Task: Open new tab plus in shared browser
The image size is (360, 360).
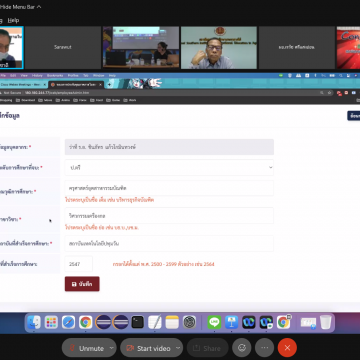Action: point(109,85)
